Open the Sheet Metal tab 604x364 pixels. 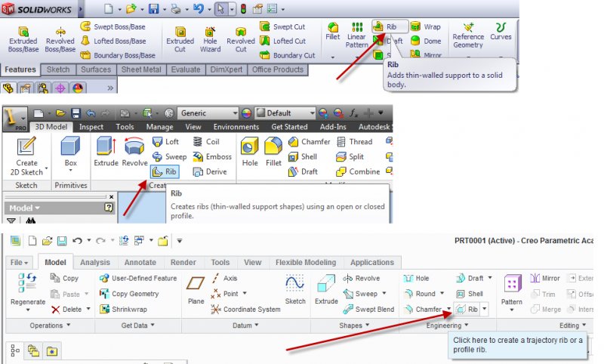pyautogui.click(x=141, y=69)
